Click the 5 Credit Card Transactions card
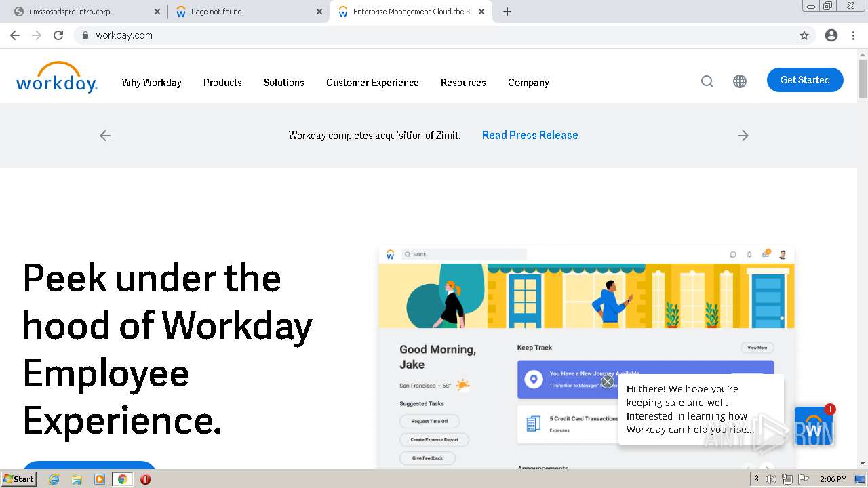 tap(568, 424)
